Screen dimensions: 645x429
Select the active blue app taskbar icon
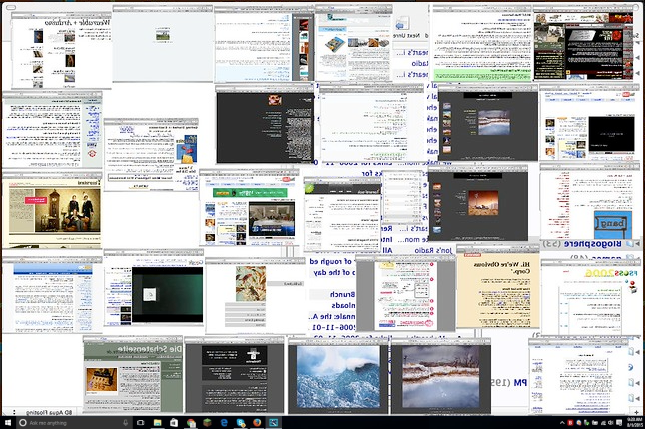coord(274,422)
